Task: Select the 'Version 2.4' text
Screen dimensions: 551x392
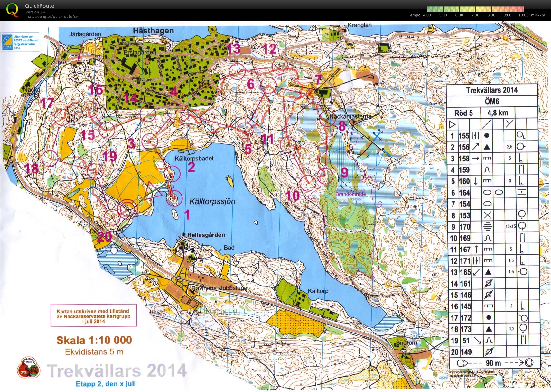Action: tap(35, 12)
